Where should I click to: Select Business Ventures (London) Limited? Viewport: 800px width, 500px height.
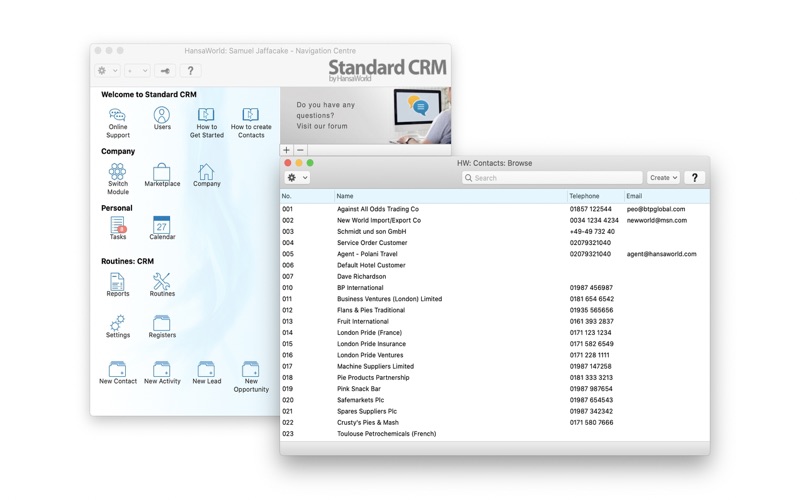tap(494, 299)
